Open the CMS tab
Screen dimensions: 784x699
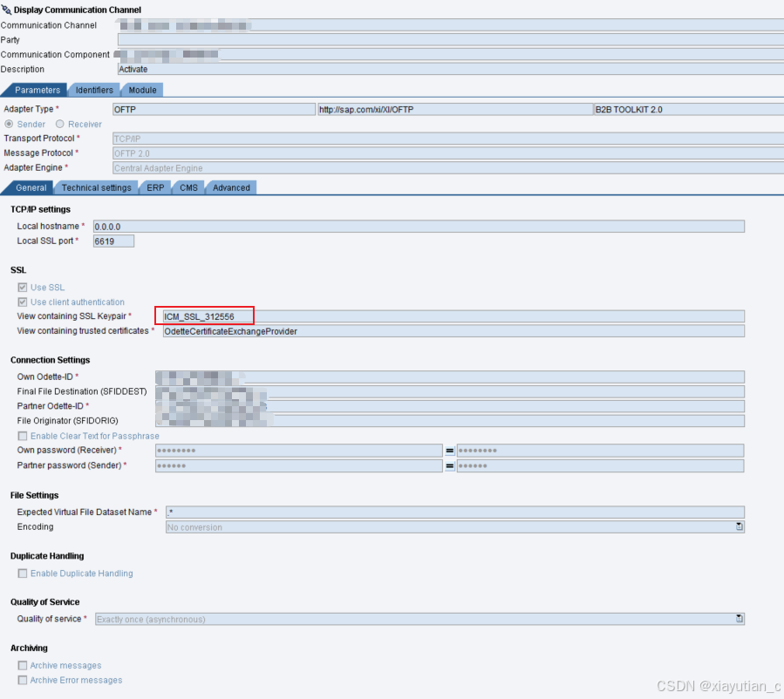188,188
